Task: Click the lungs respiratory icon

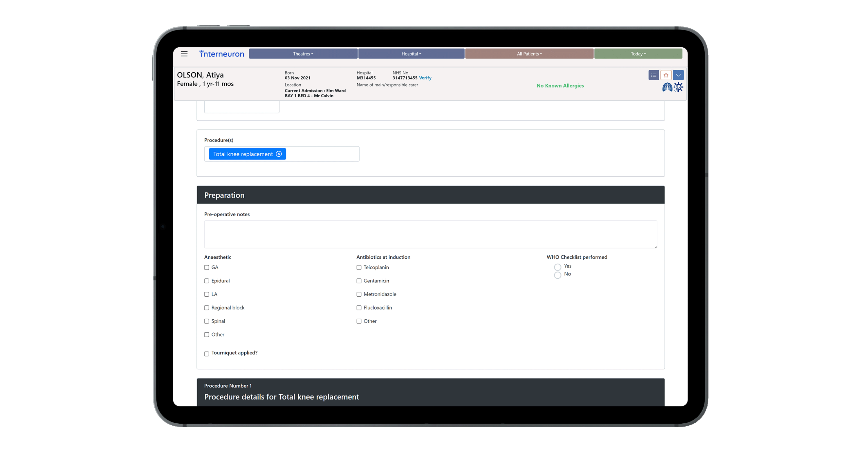Action: (x=667, y=87)
